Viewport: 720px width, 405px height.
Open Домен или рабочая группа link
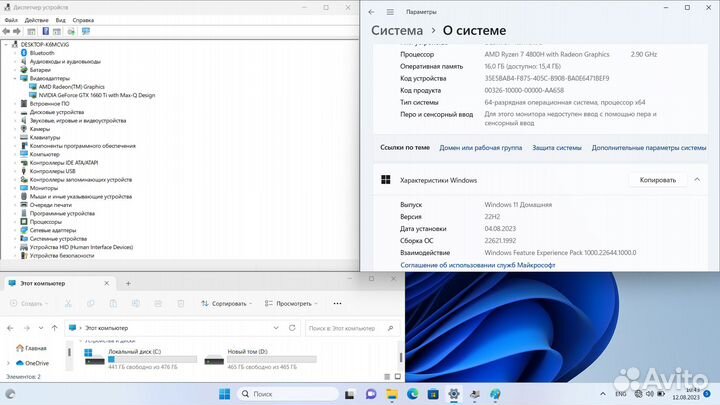tap(480, 147)
